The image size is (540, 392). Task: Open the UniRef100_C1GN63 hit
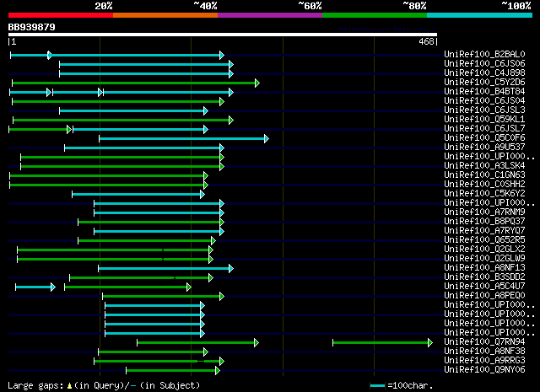coord(484,175)
